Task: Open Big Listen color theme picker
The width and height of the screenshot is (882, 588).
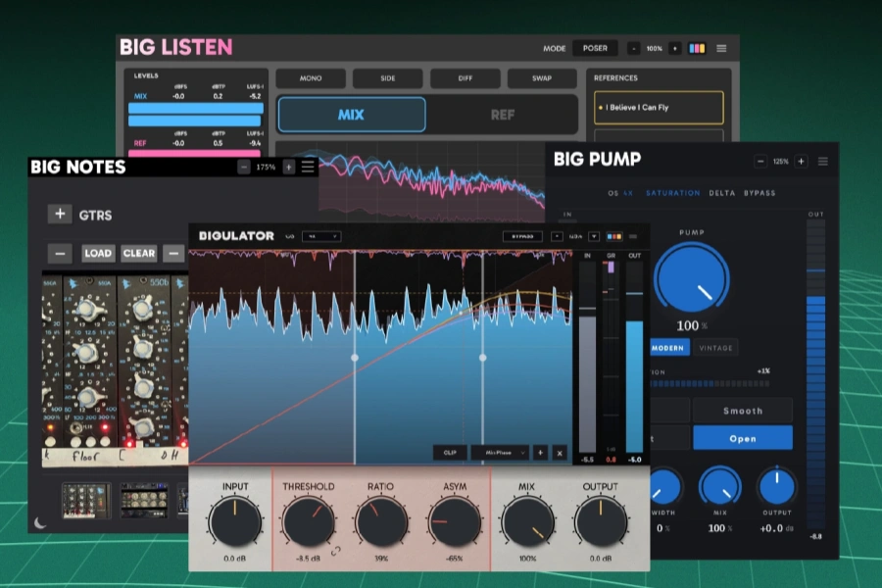Action: pyautogui.click(x=697, y=48)
